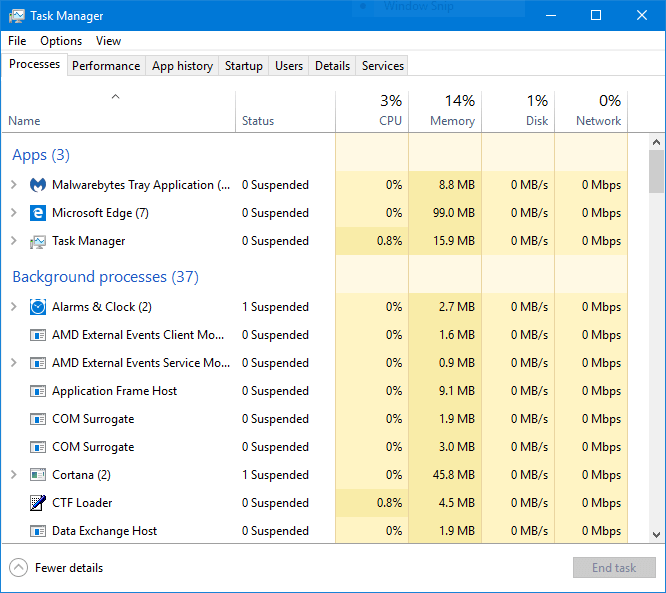Click the 4.5 MB CTF Loader memory
The width and height of the screenshot is (666, 593).
coord(457,503)
